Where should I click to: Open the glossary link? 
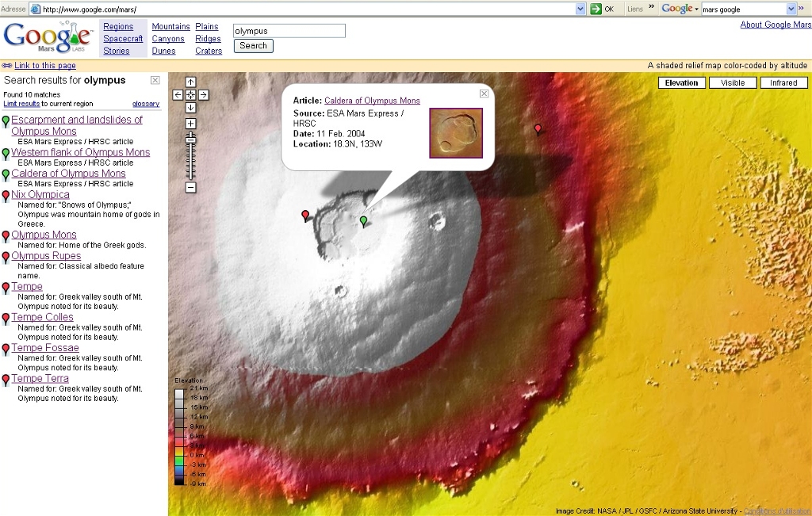point(146,104)
